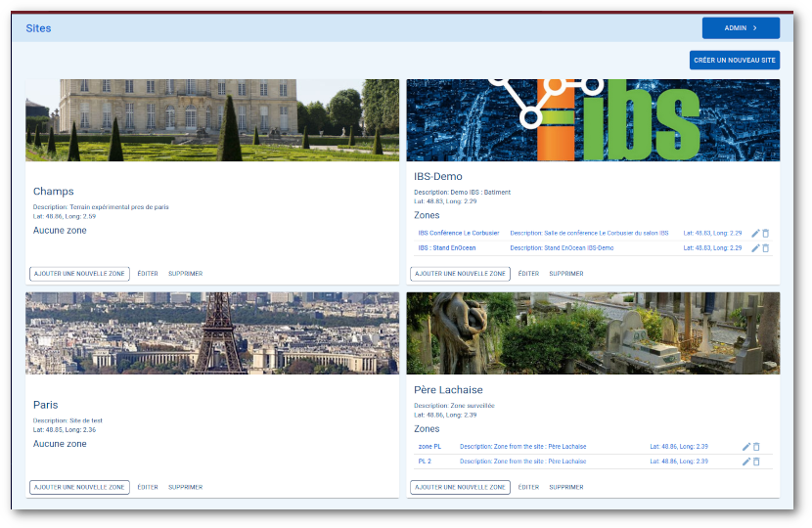Click 'Description: Zone surveillée' text
812x528 pixels.
[454, 406]
